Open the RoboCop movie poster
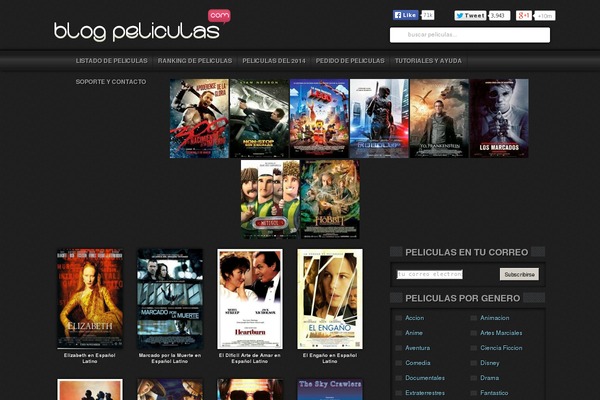 pos(380,118)
